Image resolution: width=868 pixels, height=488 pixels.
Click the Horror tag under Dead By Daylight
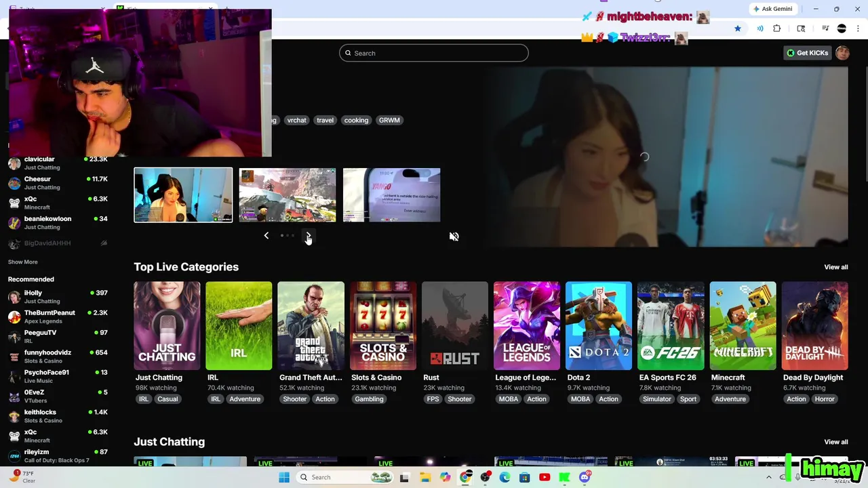click(825, 399)
